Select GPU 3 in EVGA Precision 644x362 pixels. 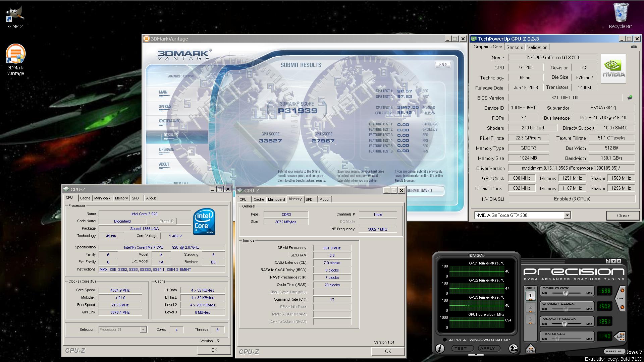click(x=530, y=319)
